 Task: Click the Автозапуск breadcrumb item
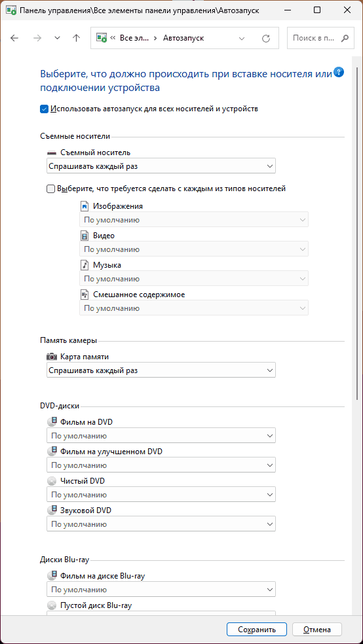pyautogui.click(x=183, y=38)
